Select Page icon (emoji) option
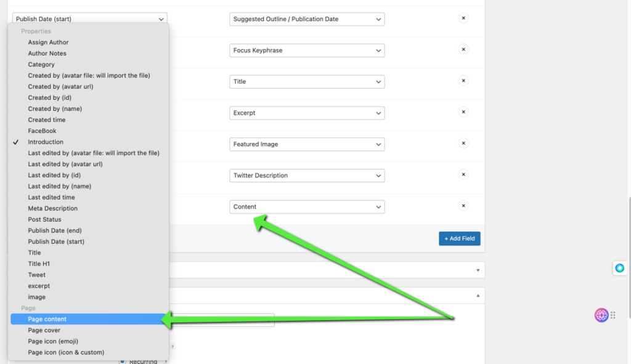This screenshot has height=364, width=631. (x=52, y=341)
